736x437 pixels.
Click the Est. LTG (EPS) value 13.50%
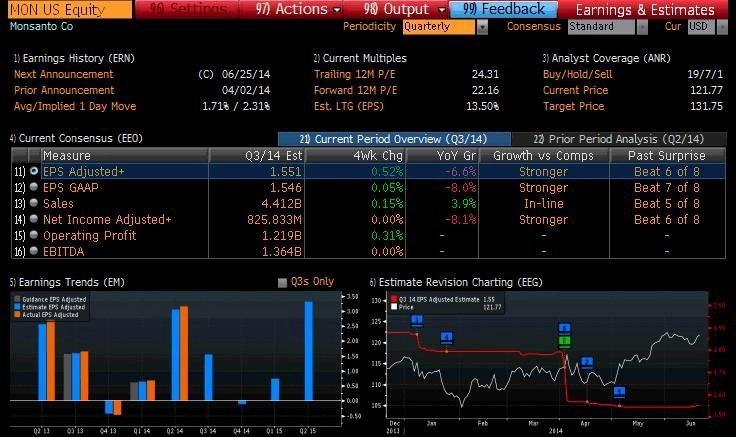pos(483,106)
